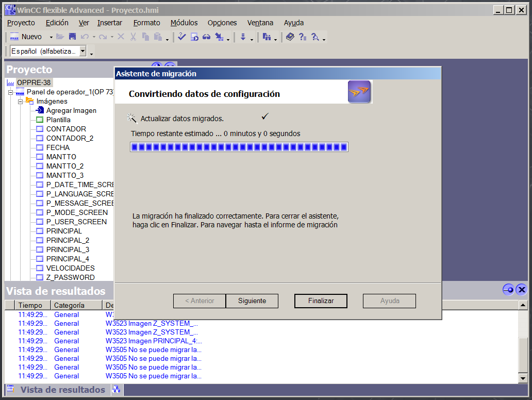Select the FECHA screen in the tree
Image resolution: width=532 pixels, height=400 pixels.
tap(58, 147)
